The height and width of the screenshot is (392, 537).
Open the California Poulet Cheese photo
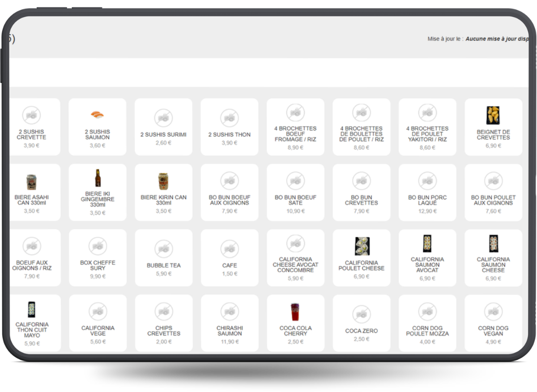362,246
